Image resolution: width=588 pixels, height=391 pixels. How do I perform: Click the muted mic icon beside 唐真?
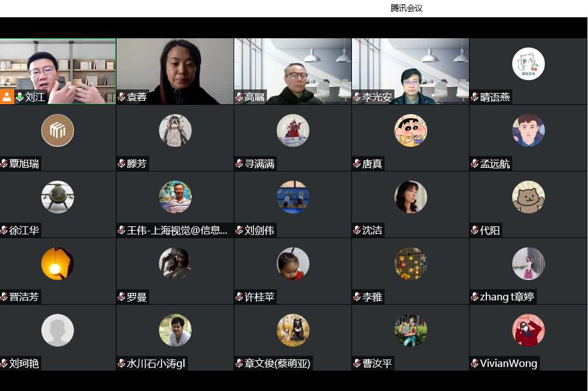click(357, 163)
